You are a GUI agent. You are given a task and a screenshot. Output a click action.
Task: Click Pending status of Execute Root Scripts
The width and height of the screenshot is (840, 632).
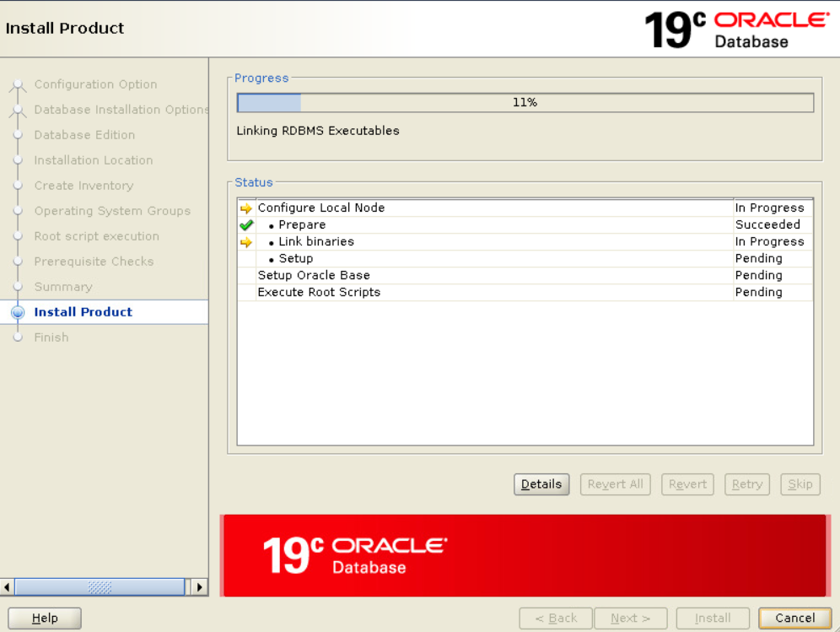pyautogui.click(x=758, y=292)
